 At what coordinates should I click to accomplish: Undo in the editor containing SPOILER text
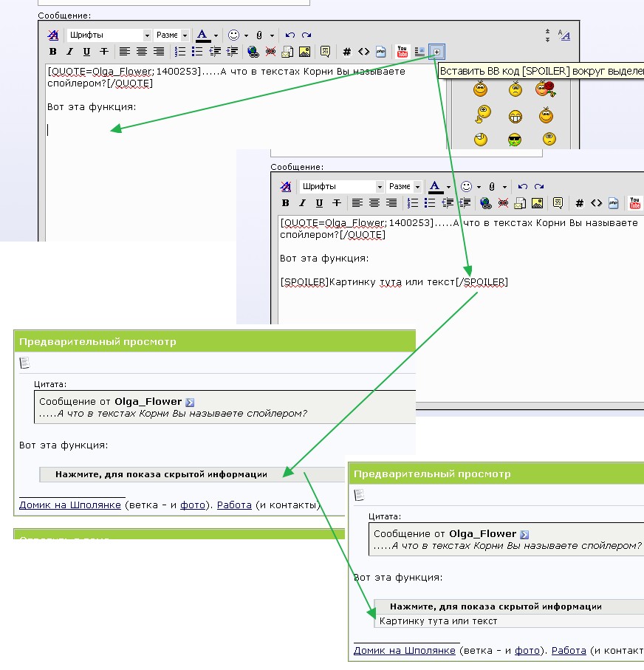click(522, 186)
